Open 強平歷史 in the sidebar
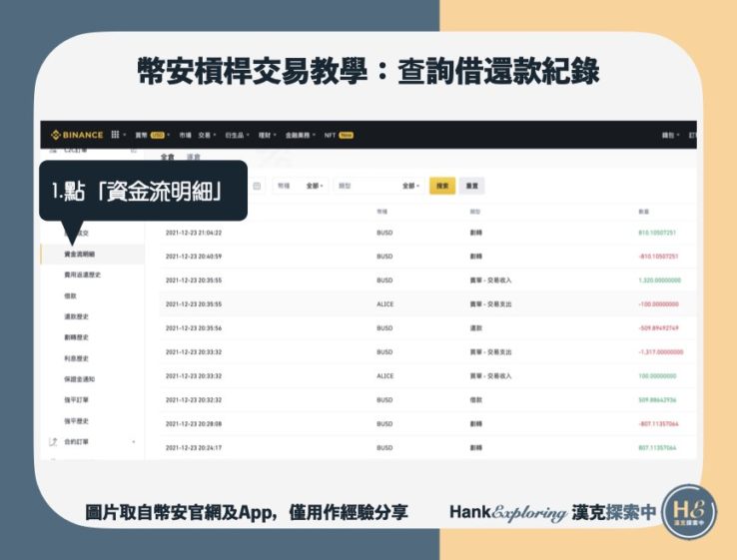Viewport: 737px width, 560px height. 76,421
